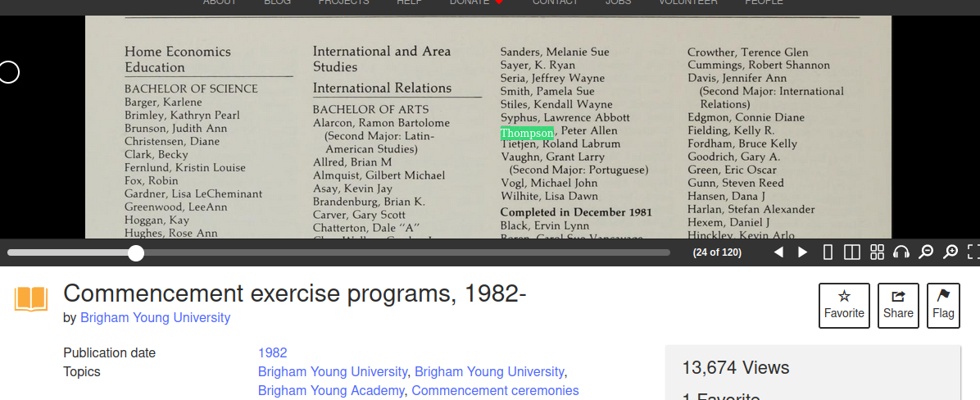This screenshot has width=980, height=400.
Task: Click the Home Economics Education heading
Action: coord(178,59)
